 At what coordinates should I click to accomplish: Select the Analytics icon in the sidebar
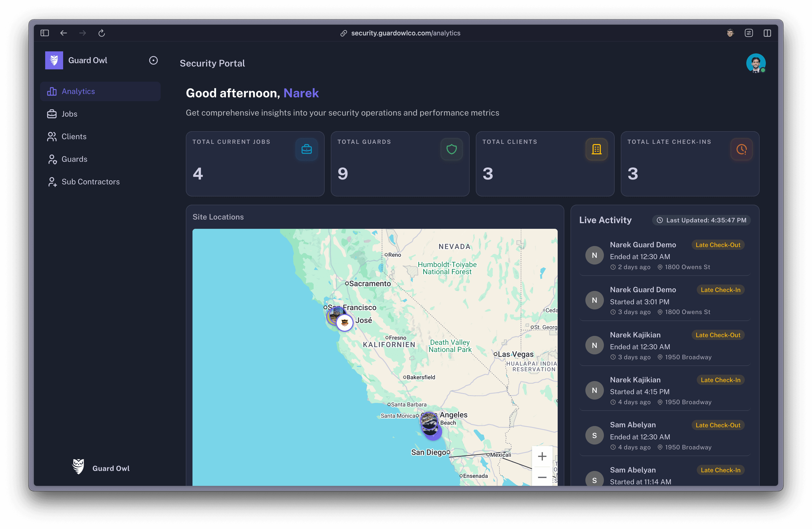[52, 91]
